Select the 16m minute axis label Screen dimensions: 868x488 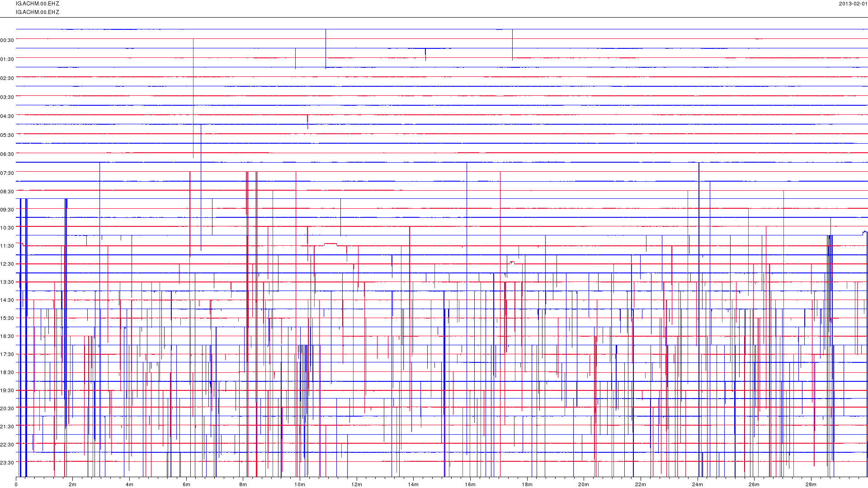470,485
